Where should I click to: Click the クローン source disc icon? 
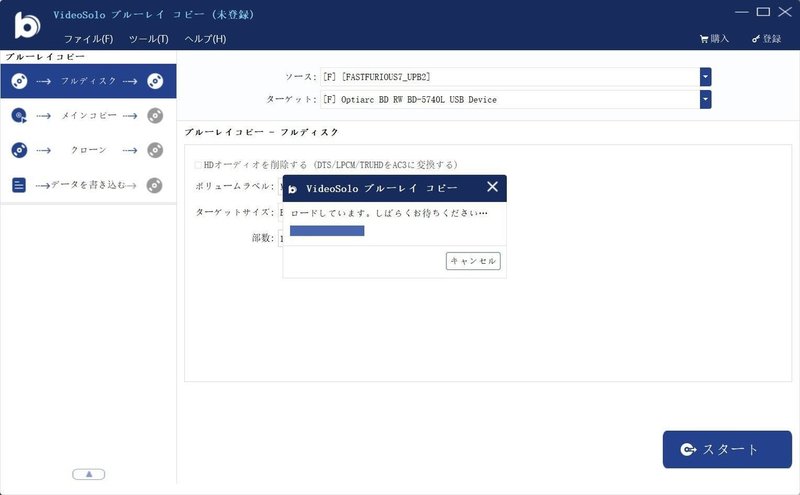19,150
